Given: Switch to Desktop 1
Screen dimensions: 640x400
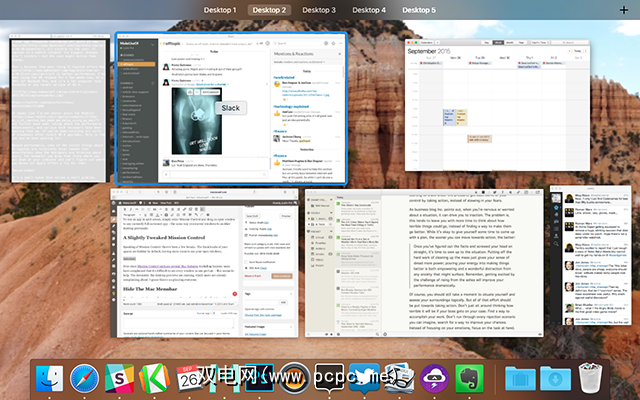Looking at the screenshot, I should pyautogui.click(x=220, y=9).
